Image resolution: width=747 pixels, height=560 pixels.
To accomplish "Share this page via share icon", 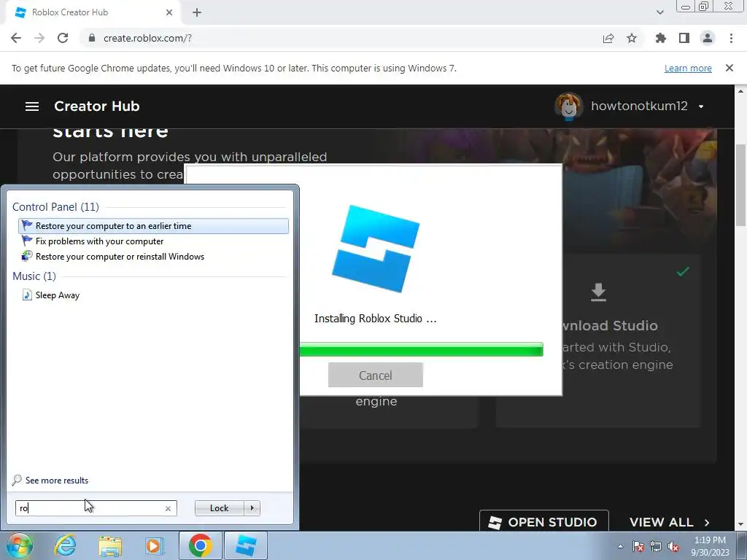I will 608,38.
